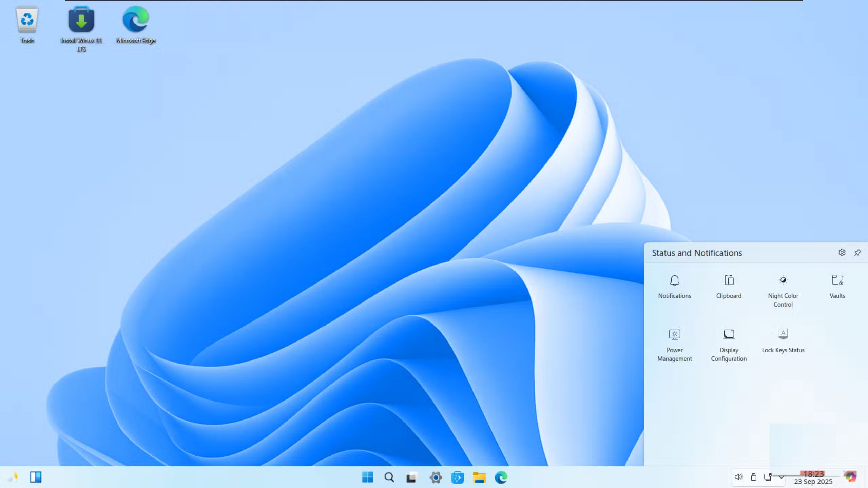
Task: Open the Trash on the desktop
Action: pyautogui.click(x=27, y=21)
